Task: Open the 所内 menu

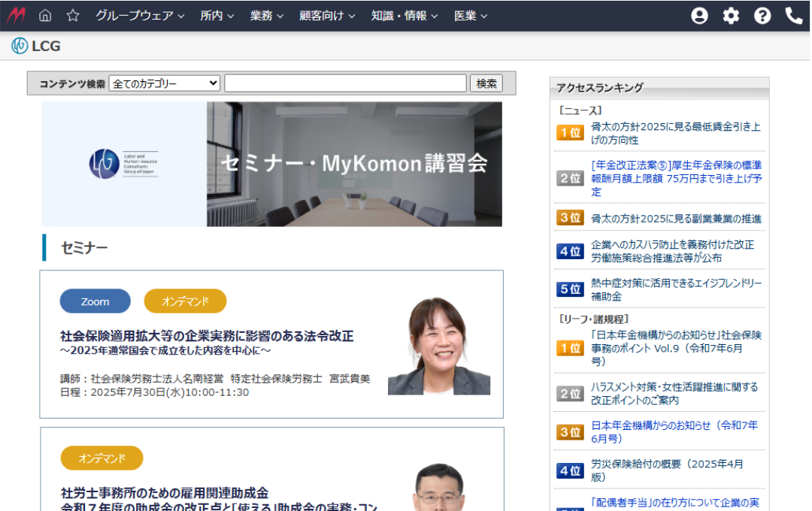Action: click(217, 16)
